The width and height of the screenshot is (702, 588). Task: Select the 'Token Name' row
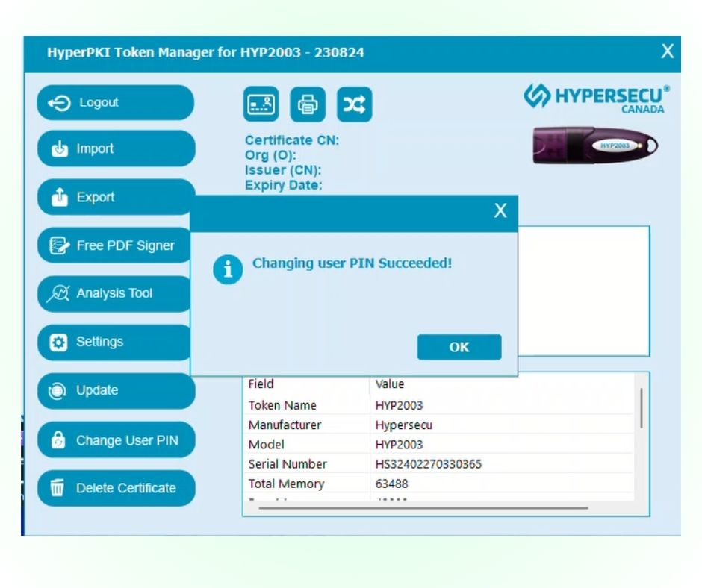439,405
